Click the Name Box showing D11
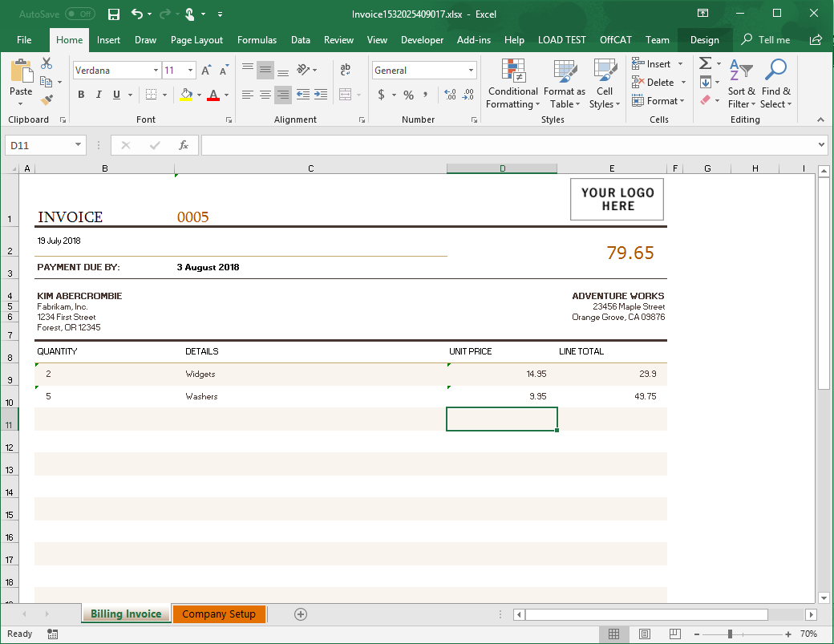 (x=38, y=144)
